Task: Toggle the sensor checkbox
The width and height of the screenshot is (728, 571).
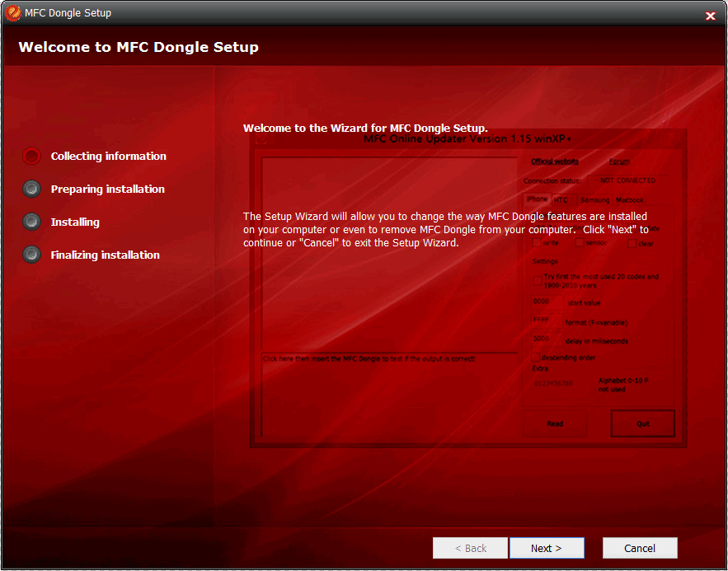Action: [x=580, y=243]
